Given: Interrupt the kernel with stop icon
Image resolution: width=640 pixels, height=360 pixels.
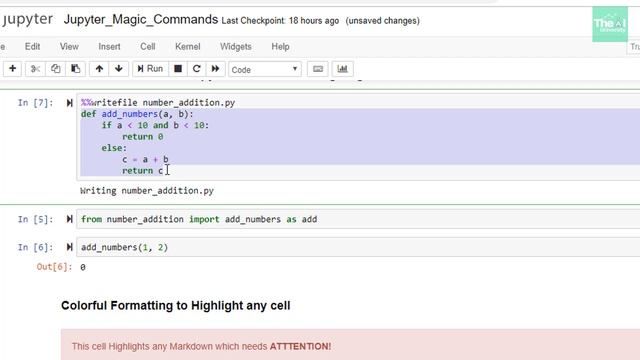Looking at the screenshot, I should click(x=178, y=69).
